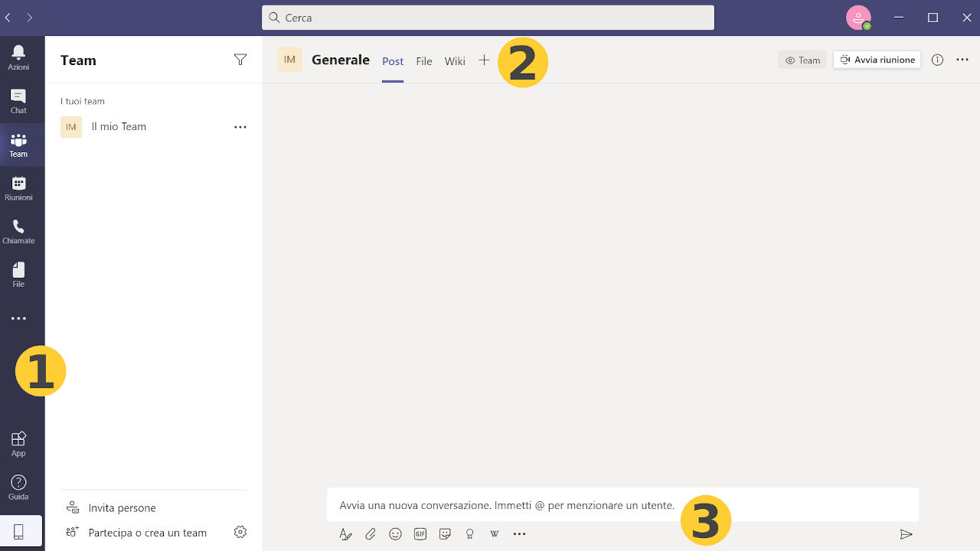This screenshot has width=980, height=551.
Task: Open the sticker picker
Action: click(445, 534)
